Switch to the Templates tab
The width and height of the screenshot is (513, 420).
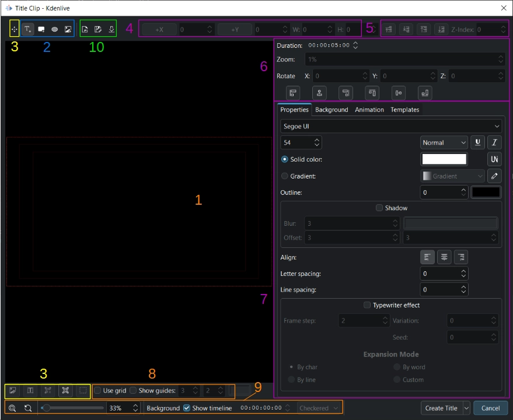click(404, 110)
